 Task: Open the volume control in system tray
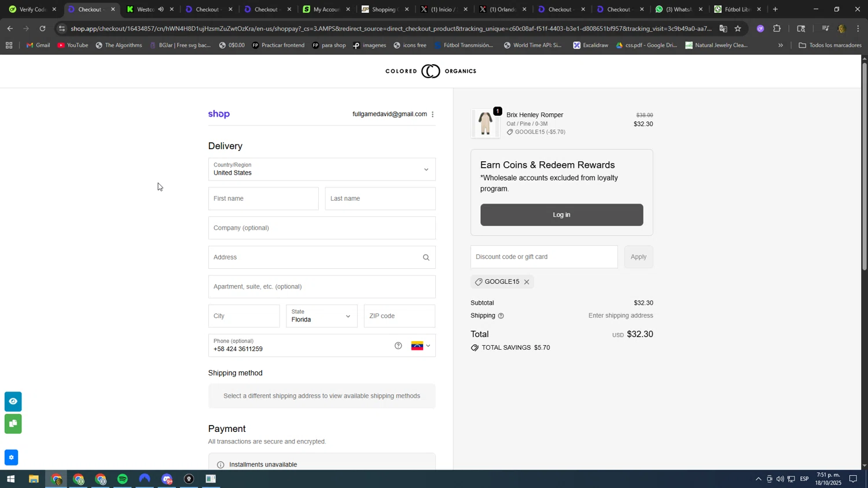pos(780,479)
